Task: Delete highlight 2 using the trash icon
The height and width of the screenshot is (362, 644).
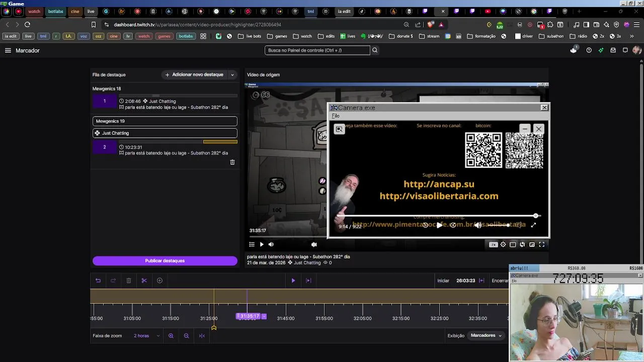Action: click(232, 162)
